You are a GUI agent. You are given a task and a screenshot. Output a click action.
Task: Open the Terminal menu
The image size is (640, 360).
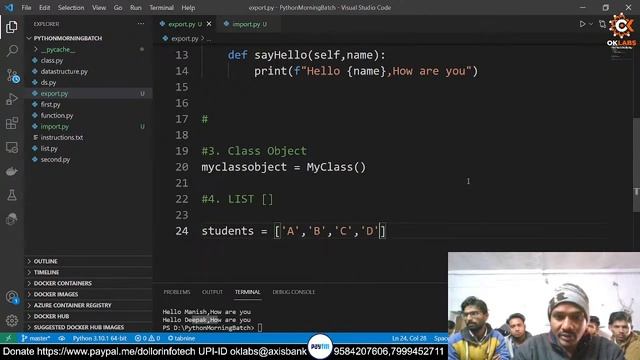[161, 8]
